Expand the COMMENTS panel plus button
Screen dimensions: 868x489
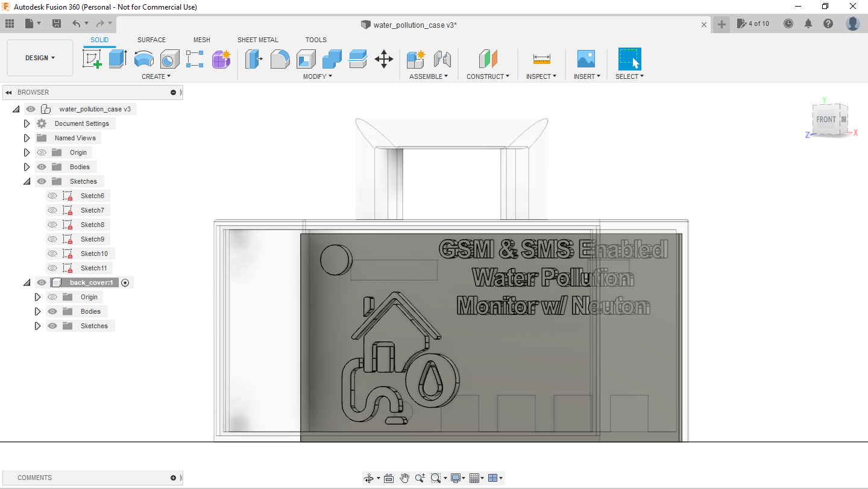coord(173,478)
